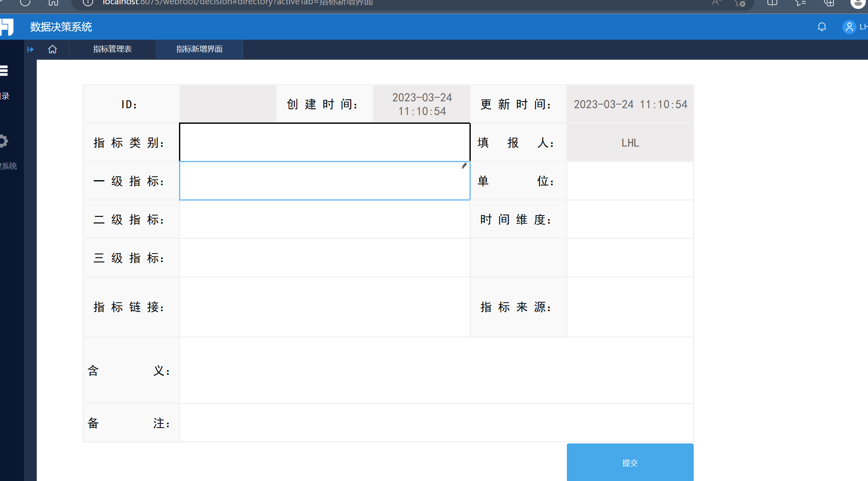Open the hamburger menu in sidebar
Image resolution: width=868 pixels, height=481 pixels.
tap(4, 70)
